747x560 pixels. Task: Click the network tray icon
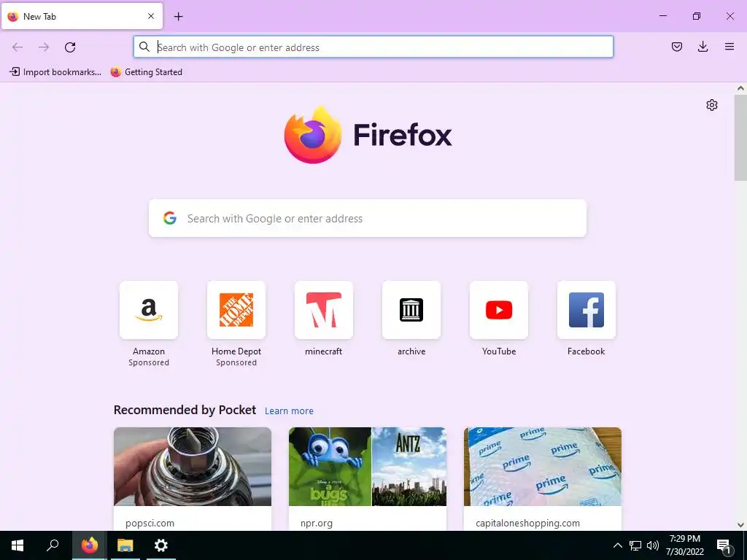[x=635, y=545]
